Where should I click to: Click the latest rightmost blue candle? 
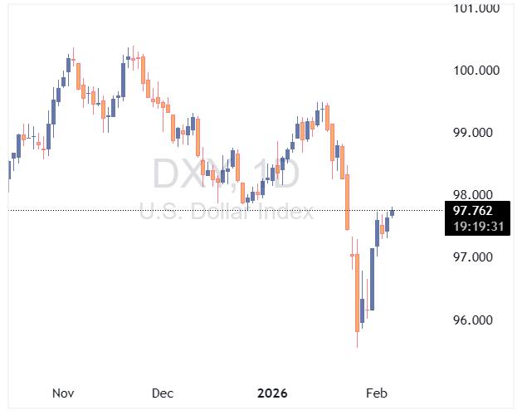point(392,212)
